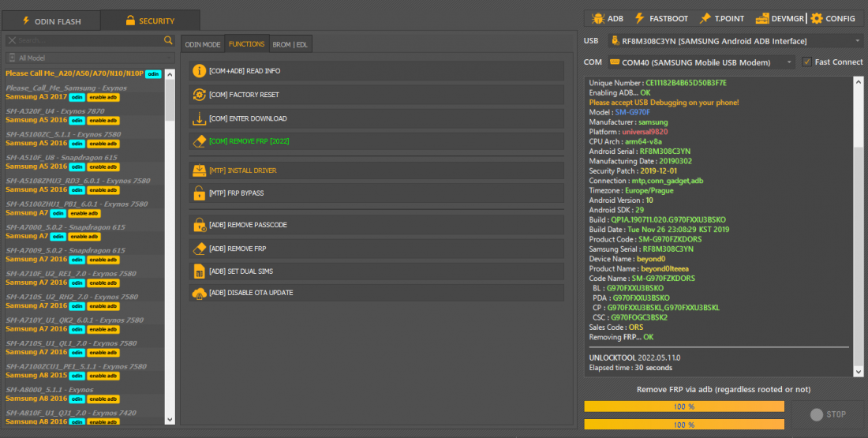868x438 pixels.
Task: Click the FACTORY RESET gear icon
Action: click(199, 95)
